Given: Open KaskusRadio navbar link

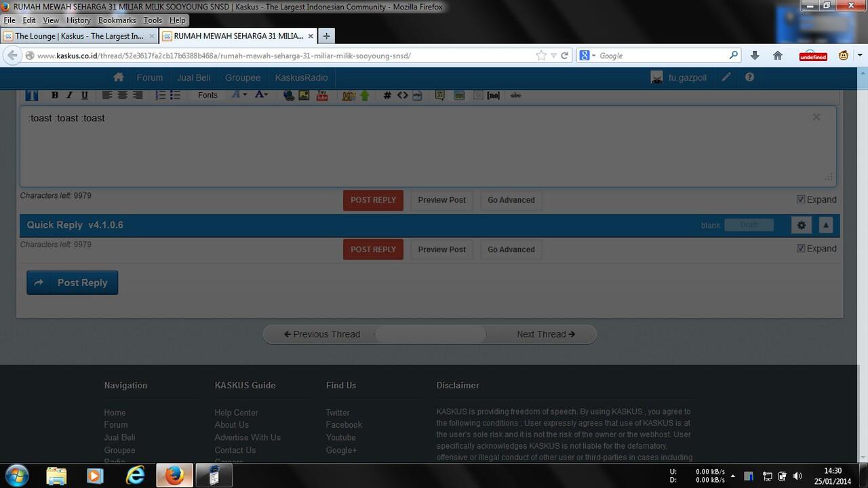Looking at the screenshot, I should (x=302, y=77).
